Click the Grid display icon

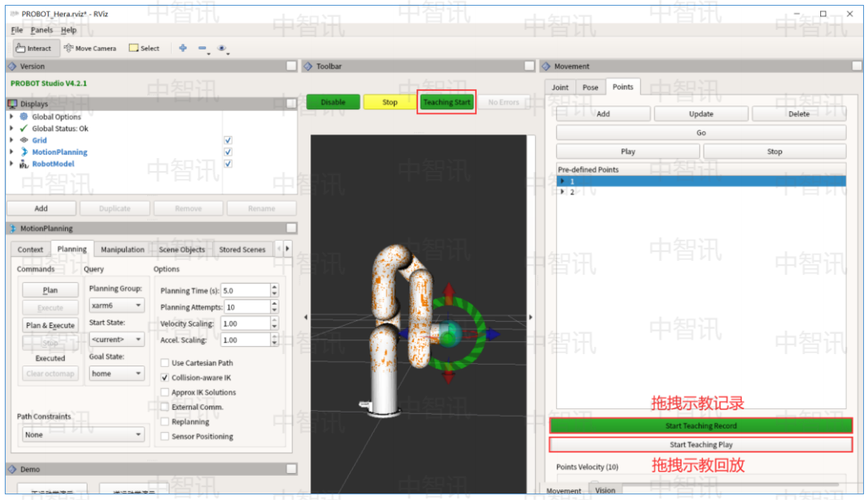tap(24, 140)
